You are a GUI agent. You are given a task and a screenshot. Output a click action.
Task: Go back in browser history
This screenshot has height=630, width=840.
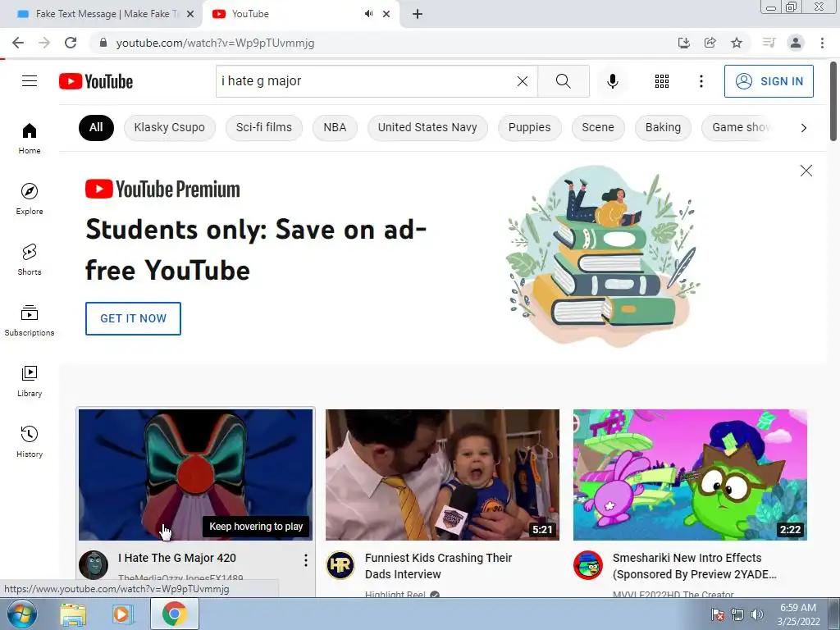18,43
